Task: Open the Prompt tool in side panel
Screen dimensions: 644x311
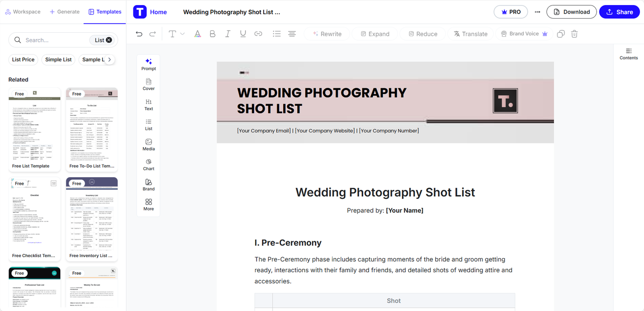Action: [148, 64]
